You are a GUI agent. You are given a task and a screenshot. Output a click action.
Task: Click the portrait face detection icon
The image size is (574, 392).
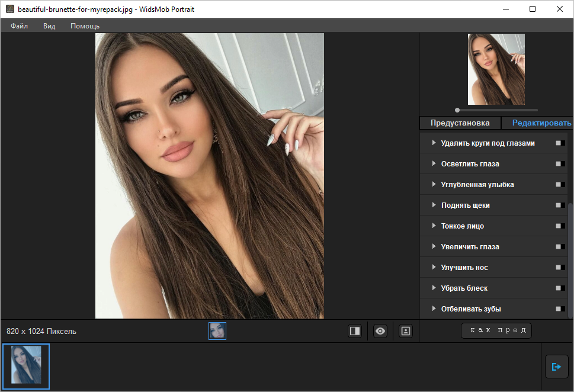click(406, 332)
